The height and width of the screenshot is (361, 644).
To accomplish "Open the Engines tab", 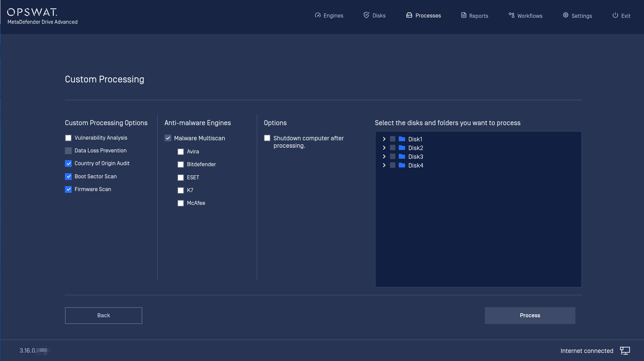I will 329,15.
